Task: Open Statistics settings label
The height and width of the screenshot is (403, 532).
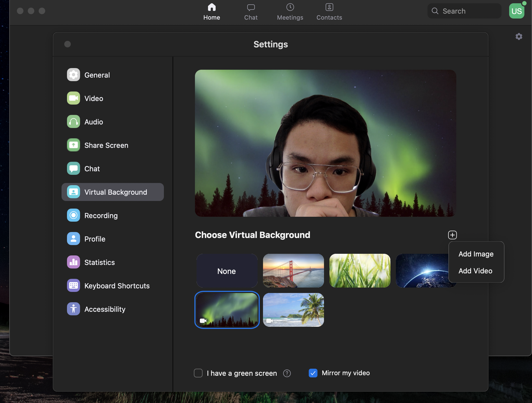Action: tap(100, 262)
